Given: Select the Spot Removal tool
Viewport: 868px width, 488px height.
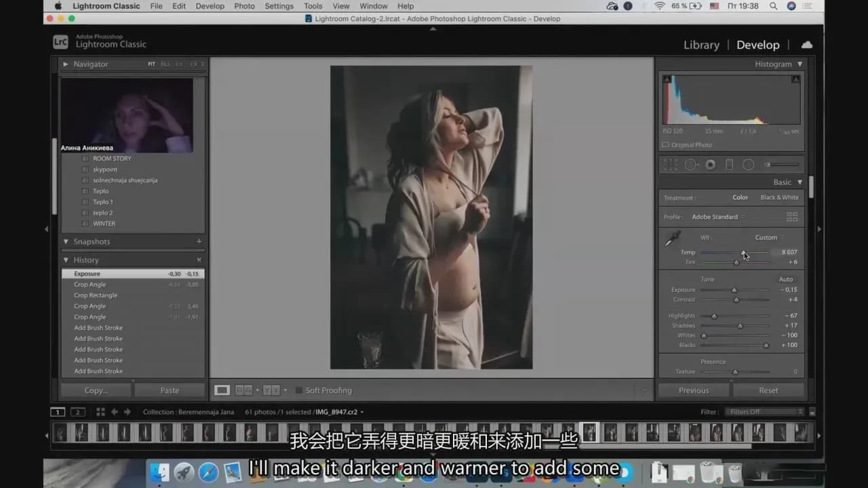Looking at the screenshot, I should (x=691, y=165).
